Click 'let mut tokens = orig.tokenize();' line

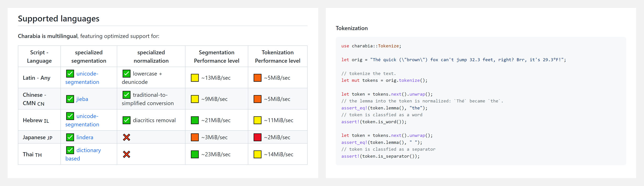tap(384, 80)
